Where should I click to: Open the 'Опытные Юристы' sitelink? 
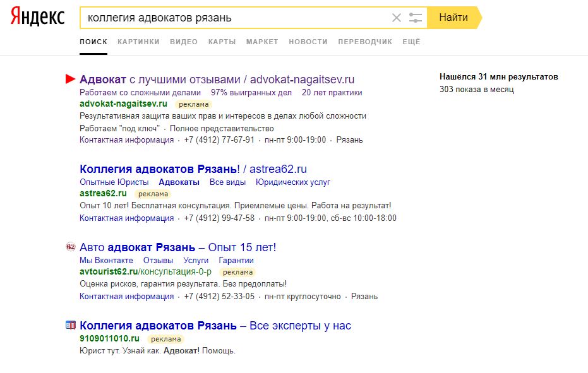(x=114, y=182)
